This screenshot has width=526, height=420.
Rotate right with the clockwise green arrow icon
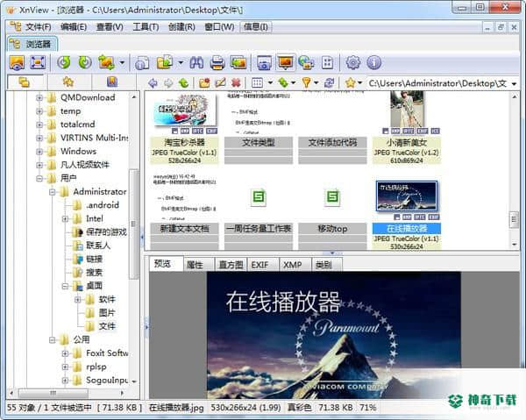(85, 63)
